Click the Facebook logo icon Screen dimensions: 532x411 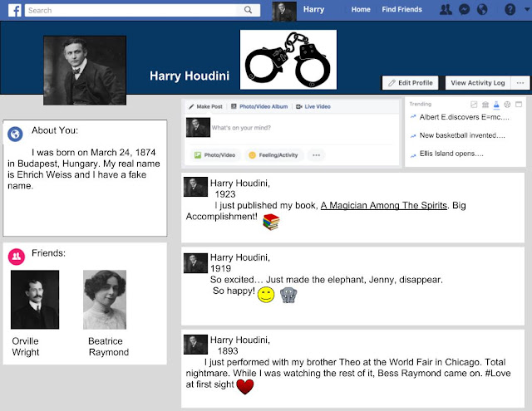click(15, 10)
